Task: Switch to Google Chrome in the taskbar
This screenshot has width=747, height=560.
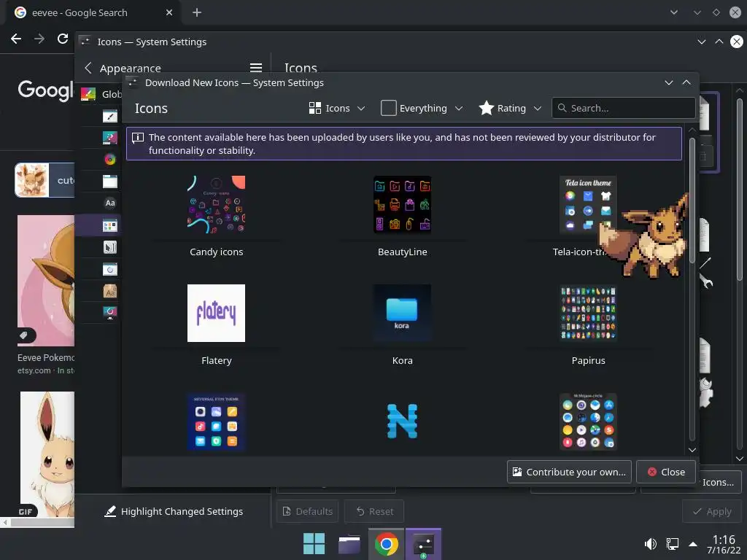Action: point(387,544)
